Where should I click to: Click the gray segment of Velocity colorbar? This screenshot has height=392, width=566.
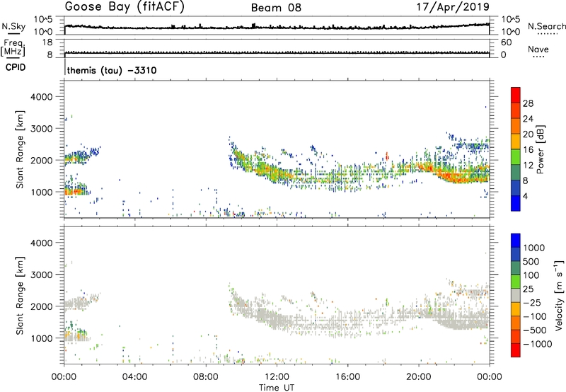click(x=516, y=295)
